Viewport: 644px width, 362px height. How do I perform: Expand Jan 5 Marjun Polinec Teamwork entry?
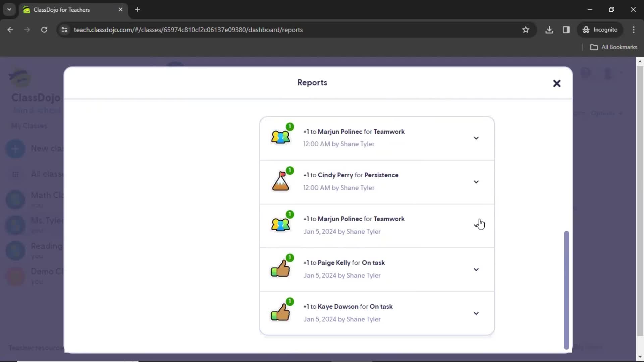click(476, 225)
